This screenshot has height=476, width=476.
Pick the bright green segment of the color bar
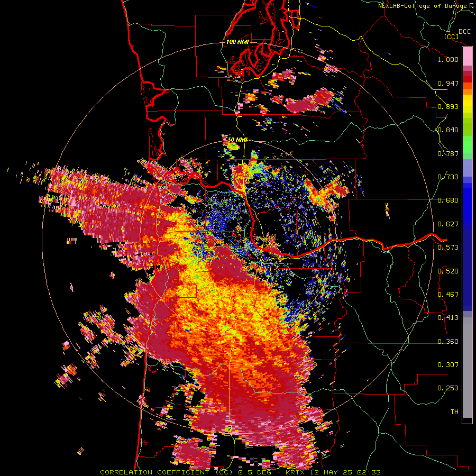pyautogui.click(x=467, y=144)
